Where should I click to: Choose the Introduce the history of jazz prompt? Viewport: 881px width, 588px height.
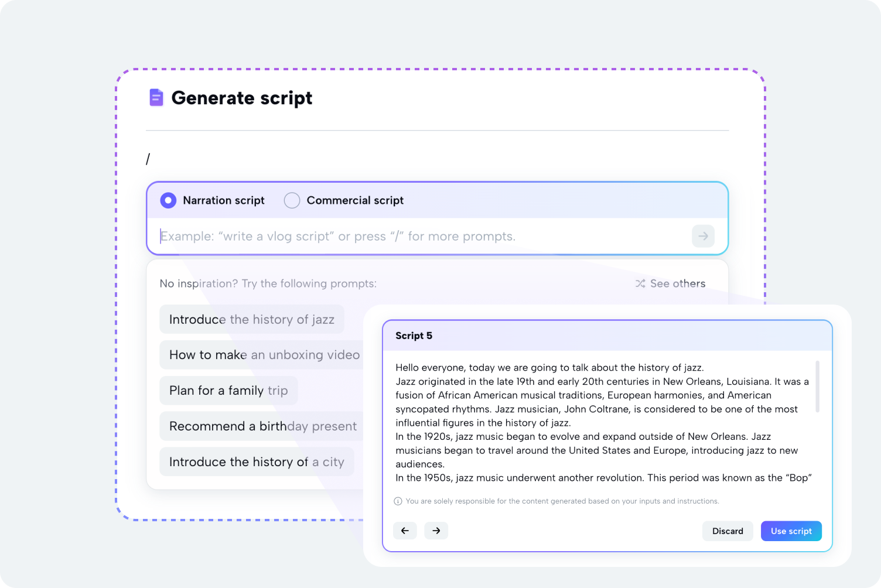pyautogui.click(x=251, y=319)
